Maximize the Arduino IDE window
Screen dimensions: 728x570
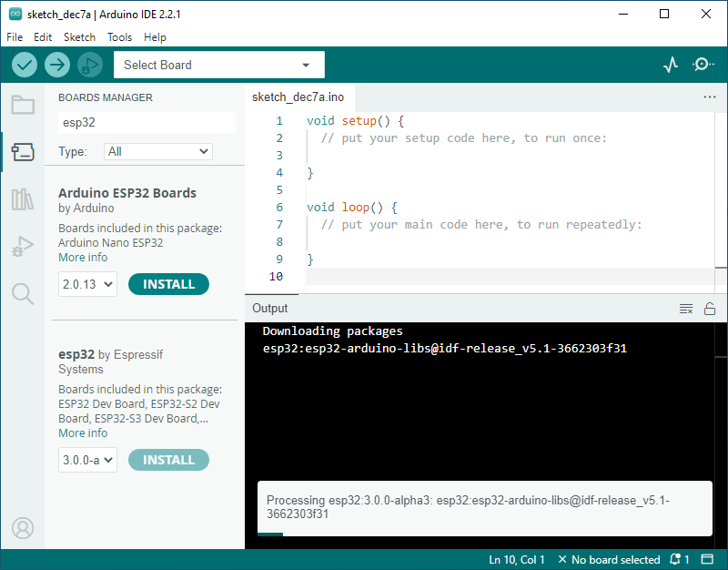click(x=664, y=14)
